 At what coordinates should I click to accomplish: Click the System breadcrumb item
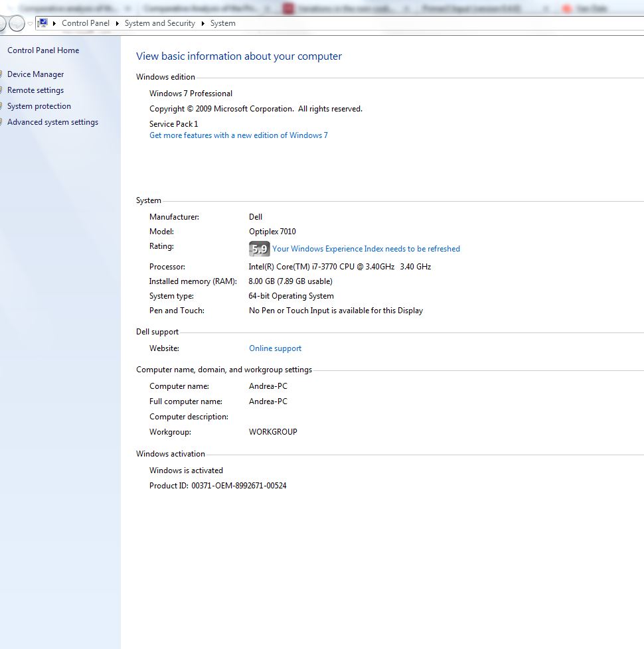pos(222,23)
